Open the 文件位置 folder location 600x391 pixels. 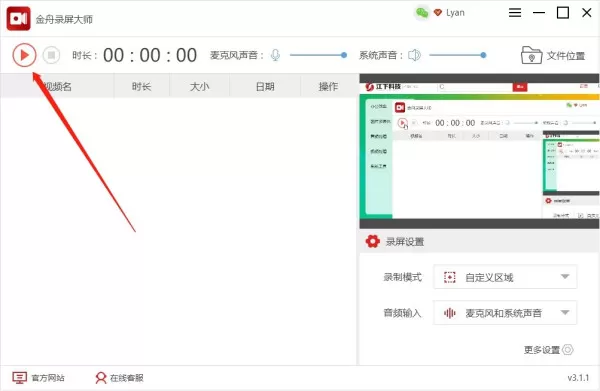click(553, 55)
